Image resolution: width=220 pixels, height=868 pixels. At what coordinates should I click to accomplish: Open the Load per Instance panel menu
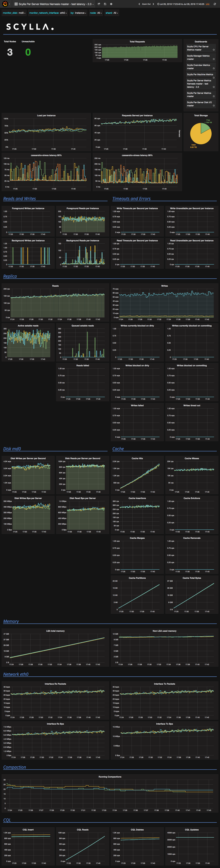click(x=46, y=116)
